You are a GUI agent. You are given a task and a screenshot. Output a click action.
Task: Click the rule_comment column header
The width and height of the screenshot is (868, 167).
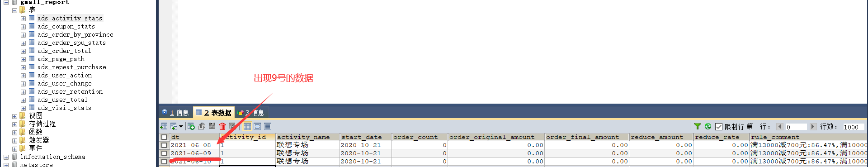(809, 137)
